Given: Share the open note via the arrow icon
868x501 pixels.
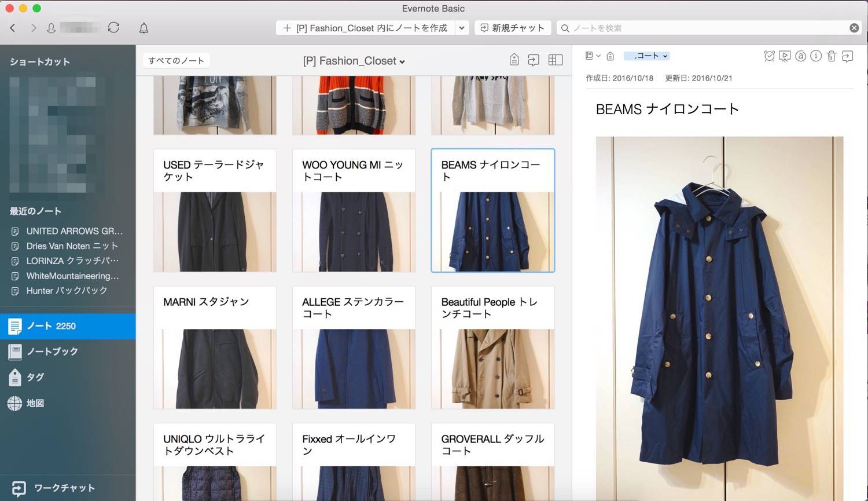Looking at the screenshot, I should [x=847, y=56].
